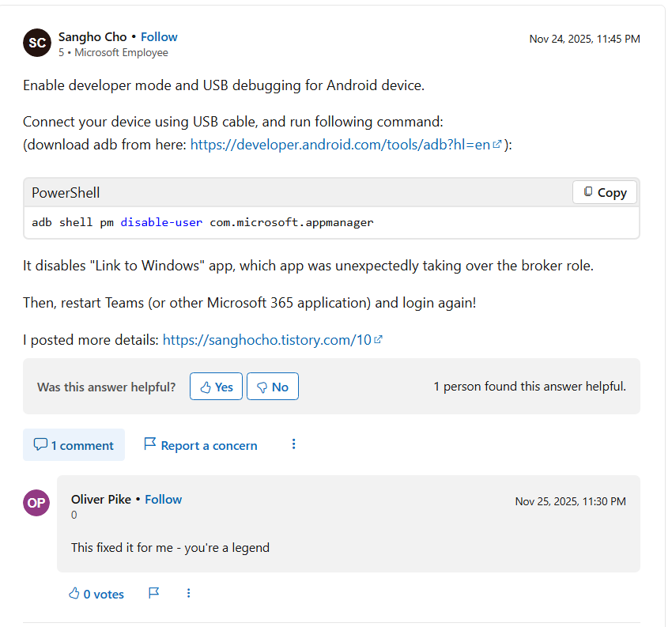Viewport: 672px width, 627px height.
Task: Open the sanghocho.tistory.com/10 link
Action: 266,340
